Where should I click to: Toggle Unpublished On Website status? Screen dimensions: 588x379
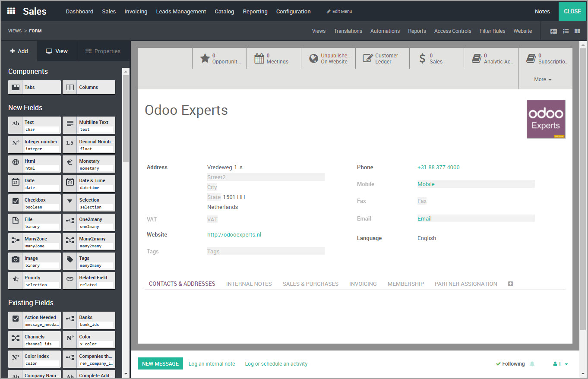pyautogui.click(x=313, y=57)
